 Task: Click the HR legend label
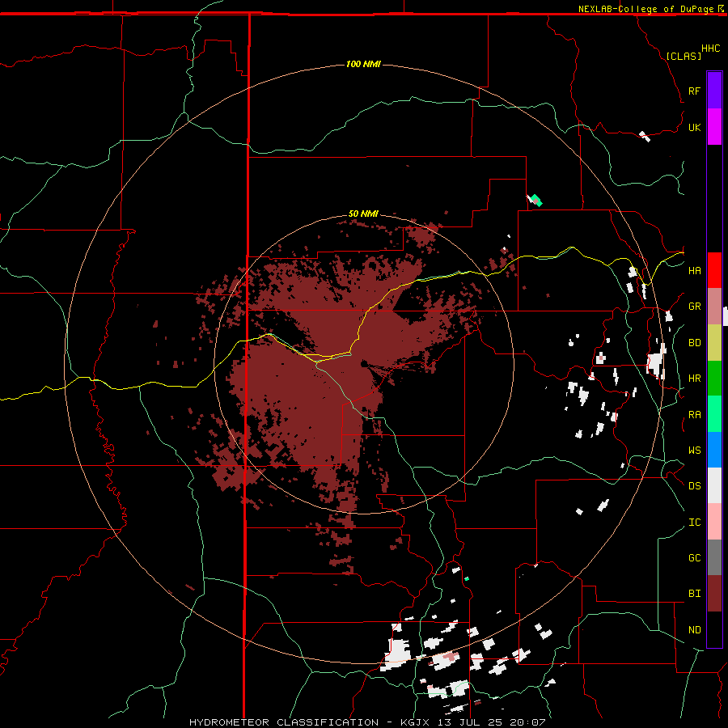click(x=694, y=379)
